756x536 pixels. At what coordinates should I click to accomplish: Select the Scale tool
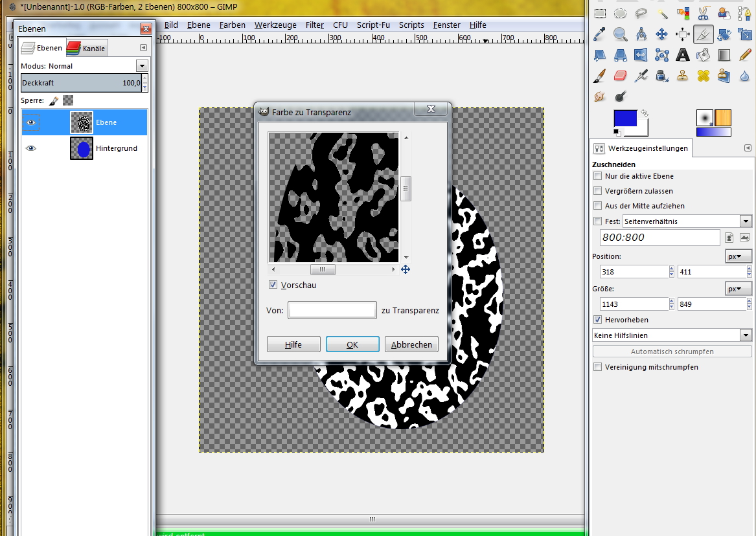745,34
